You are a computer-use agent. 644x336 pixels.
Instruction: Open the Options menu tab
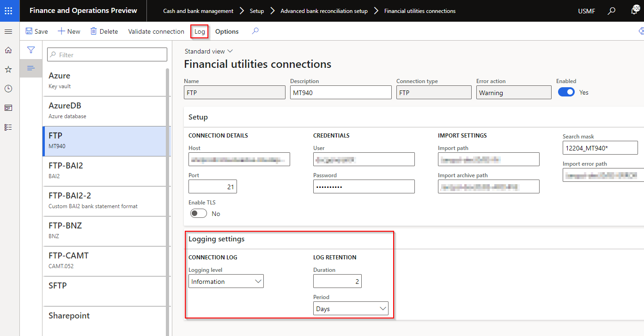(x=227, y=31)
